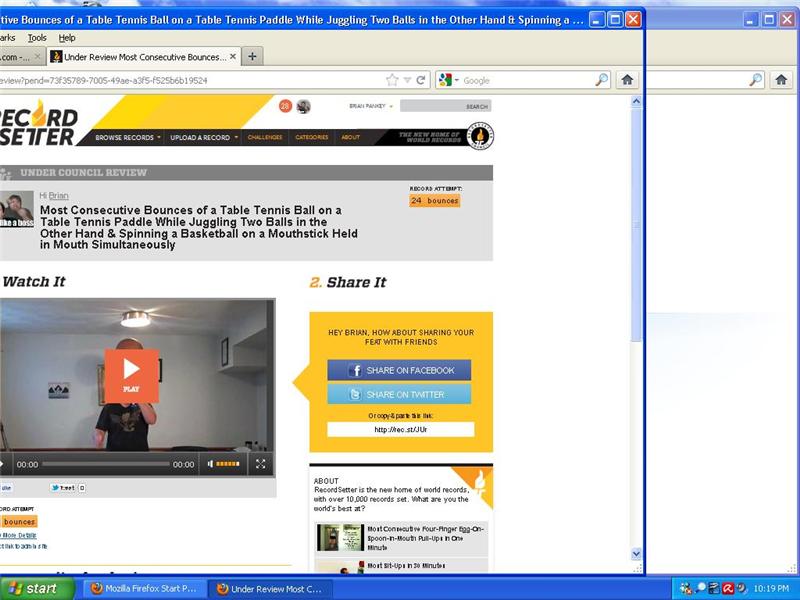Click the Tweet button below the video
Image resolution: width=800 pixels, height=600 pixels.
pyautogui.click(x=63, y=488)
